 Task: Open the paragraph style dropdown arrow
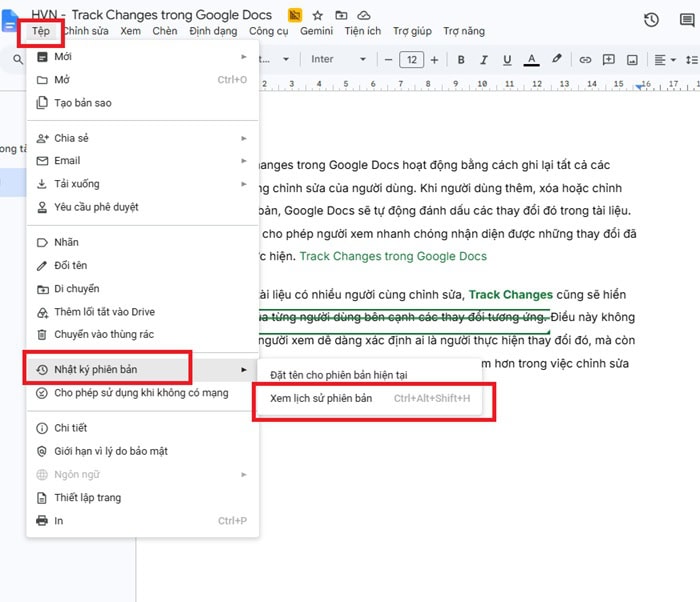pyautogui.click(x=286, y=59)
